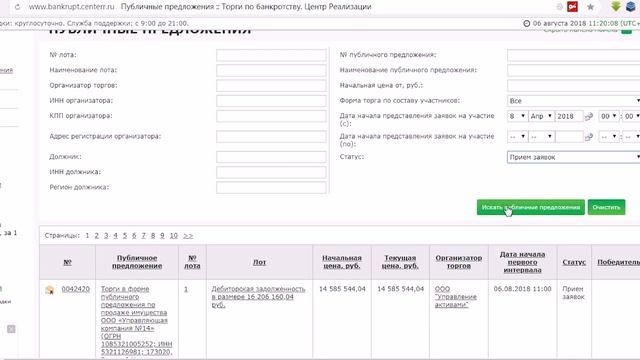Screen dimensions: 640x360
Task: Open calendar picker for start date (с)
Action: pos(589,116)
